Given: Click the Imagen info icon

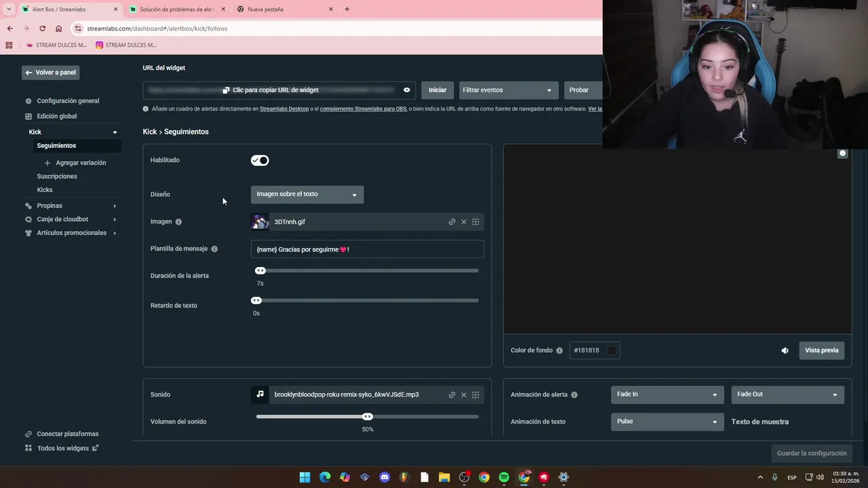Looking at the screenshot, I should (178, 222).
